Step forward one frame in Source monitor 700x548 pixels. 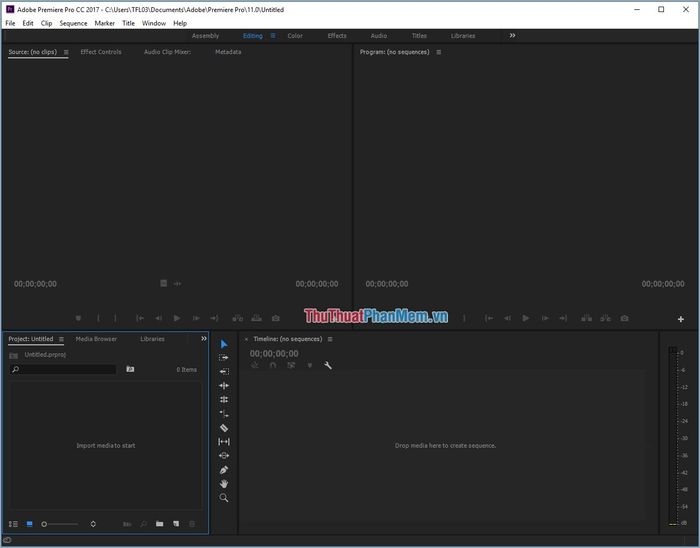[x=196, y=318]
